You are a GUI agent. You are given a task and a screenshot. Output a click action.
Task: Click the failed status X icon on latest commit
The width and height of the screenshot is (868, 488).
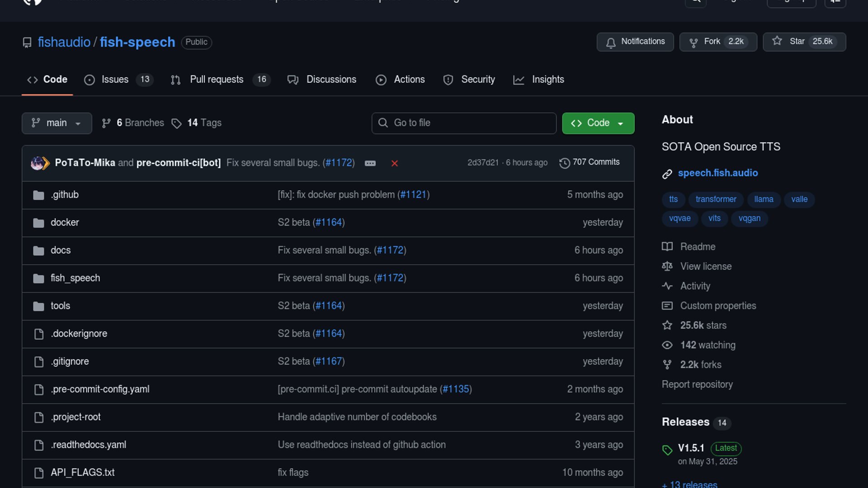[x=394, y=163]
